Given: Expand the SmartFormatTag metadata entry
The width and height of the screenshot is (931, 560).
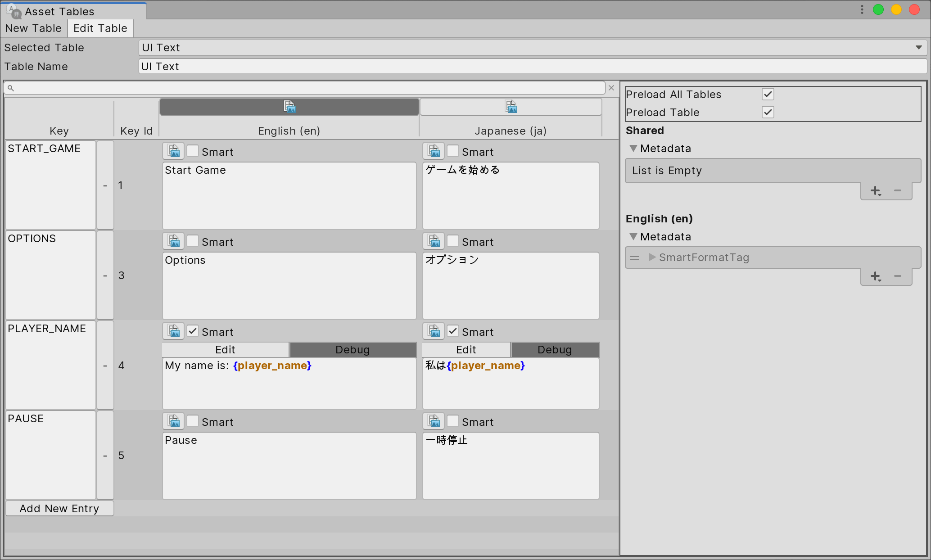Looking at the screenshot, I should tap(651, 257).
